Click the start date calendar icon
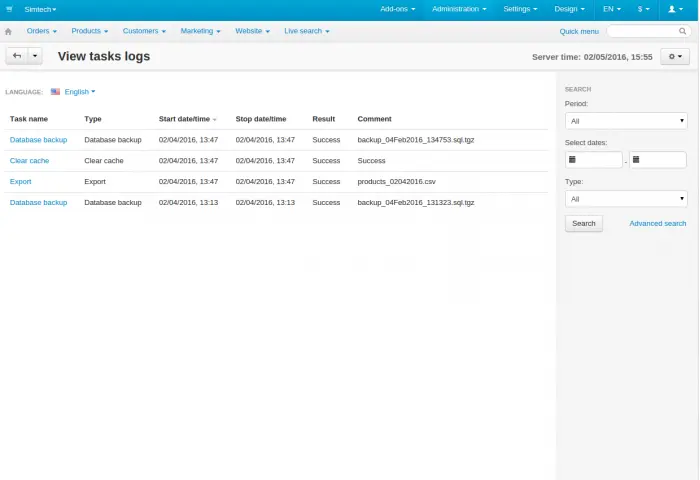 pos(573,160)
